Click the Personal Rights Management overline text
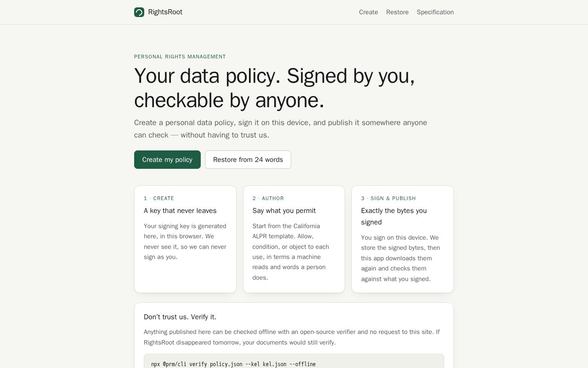Screen dimensions: 588x368 click(180, 57)
